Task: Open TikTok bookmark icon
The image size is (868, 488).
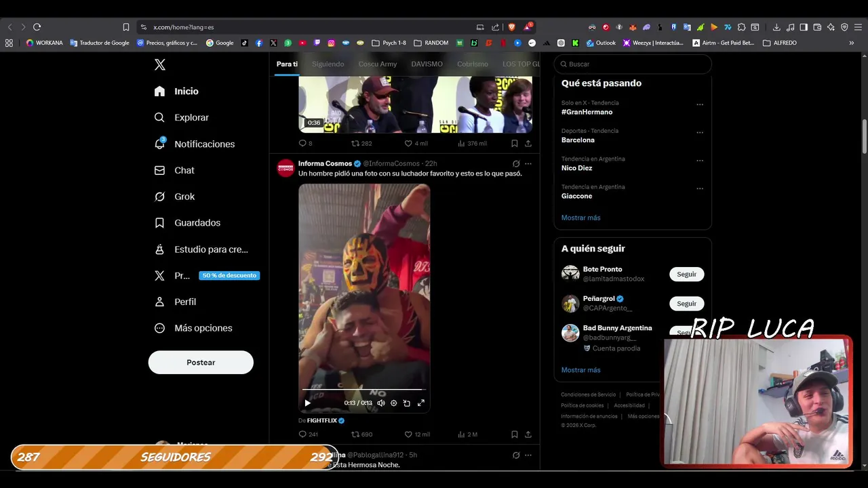Action: (244, 43)
